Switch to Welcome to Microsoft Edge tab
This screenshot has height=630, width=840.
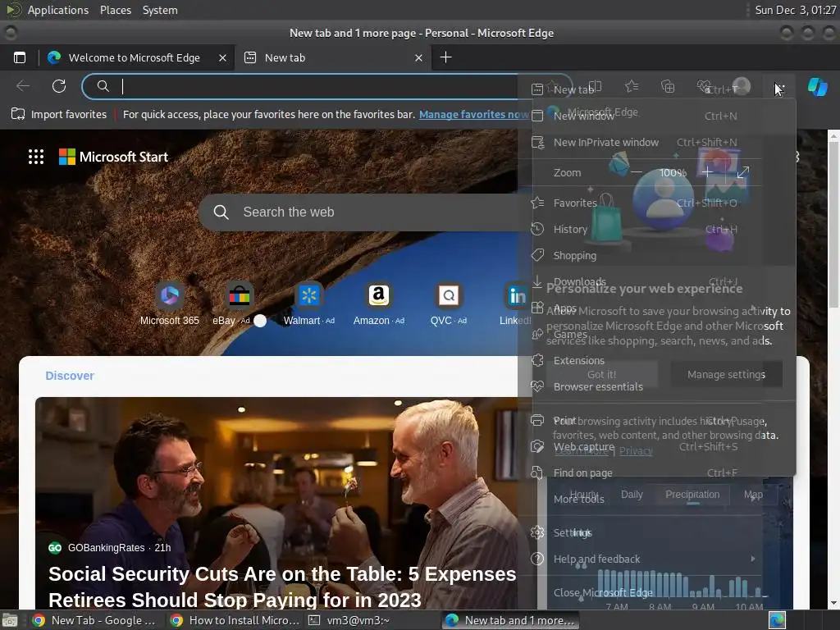134,58
